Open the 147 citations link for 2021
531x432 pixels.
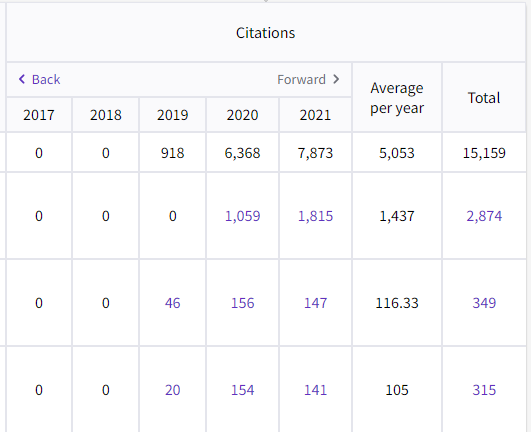coord(315,303)
